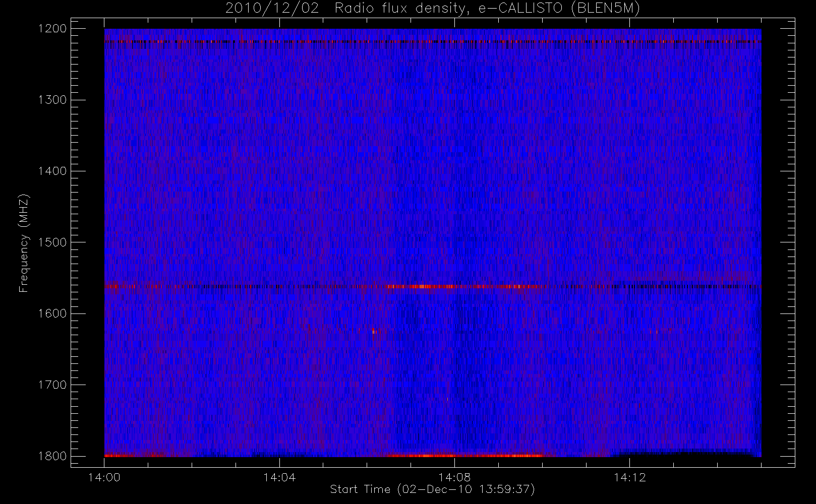Click the 14:08 time tick label

click(454, 477)
